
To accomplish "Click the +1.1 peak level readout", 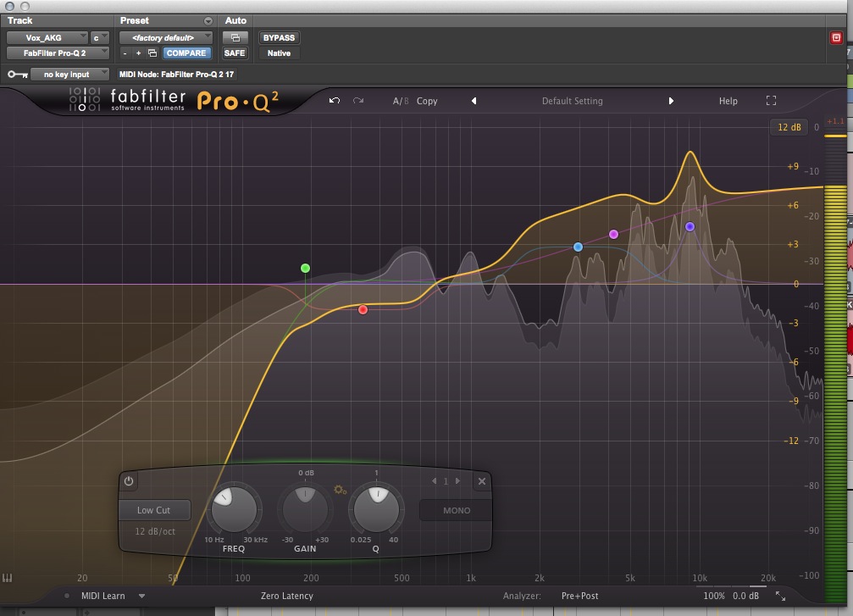I will (835, 121).
